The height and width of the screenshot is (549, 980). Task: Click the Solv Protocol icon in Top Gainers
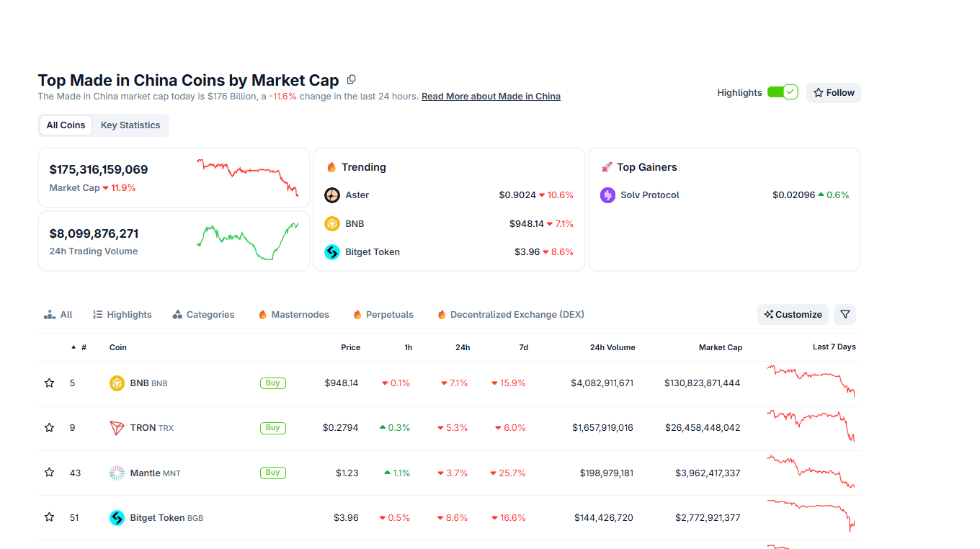[x=608, y=195]
